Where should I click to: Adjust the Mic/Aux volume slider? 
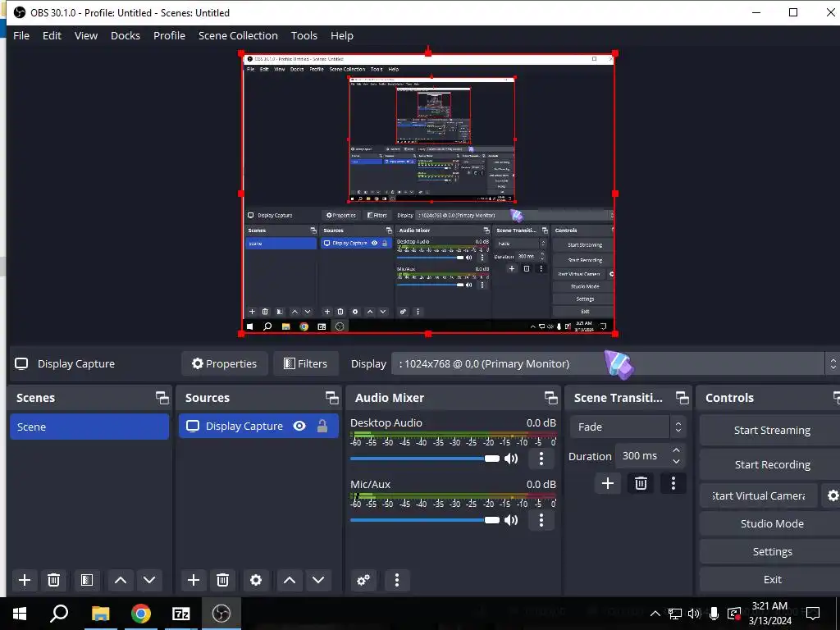[x=425, y=520]
